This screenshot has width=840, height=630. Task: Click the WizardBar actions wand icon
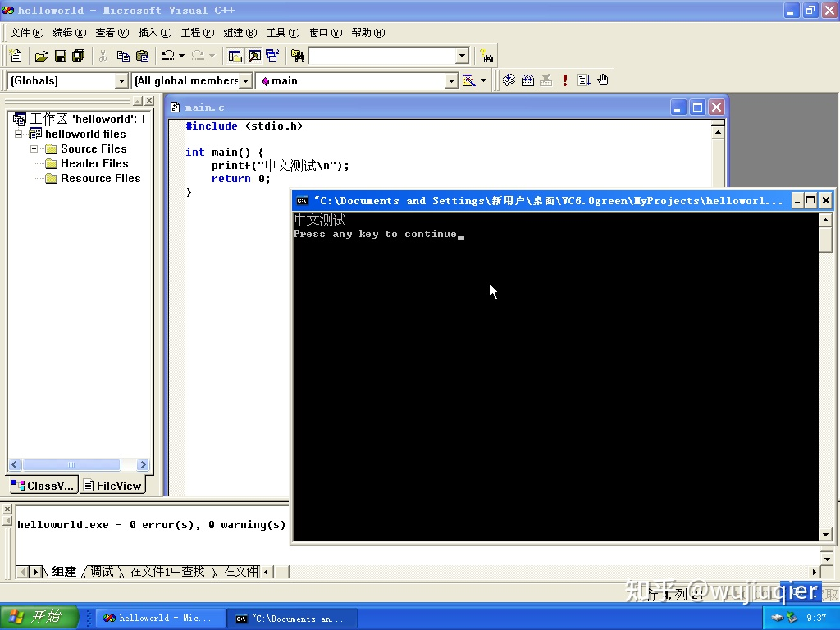468,80
